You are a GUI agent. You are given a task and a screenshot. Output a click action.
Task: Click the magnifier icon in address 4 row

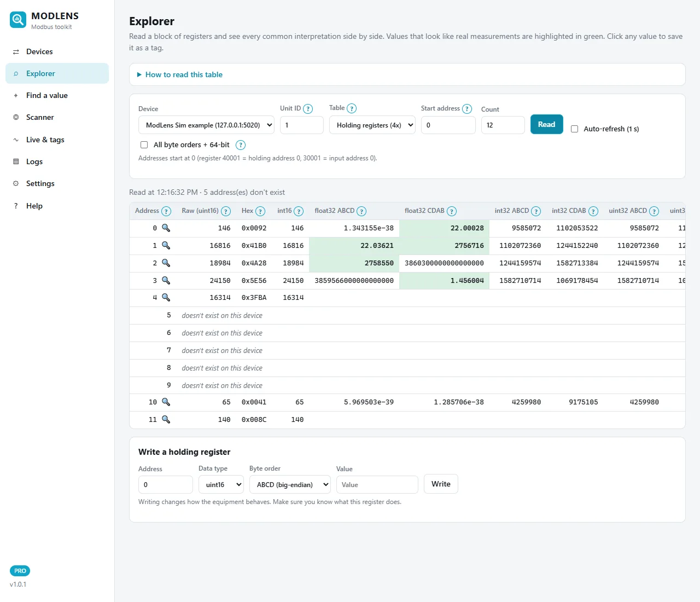pyautogui.click(x=166, y=297)
